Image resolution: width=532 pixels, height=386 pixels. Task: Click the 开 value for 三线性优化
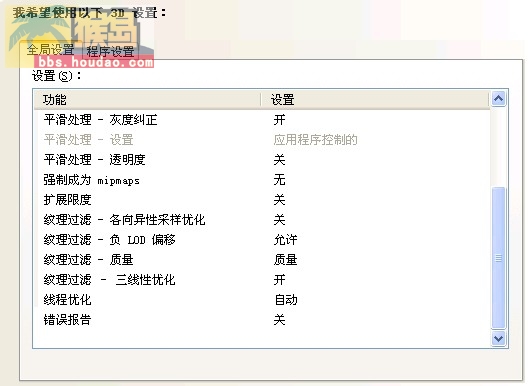pos(280,280)
